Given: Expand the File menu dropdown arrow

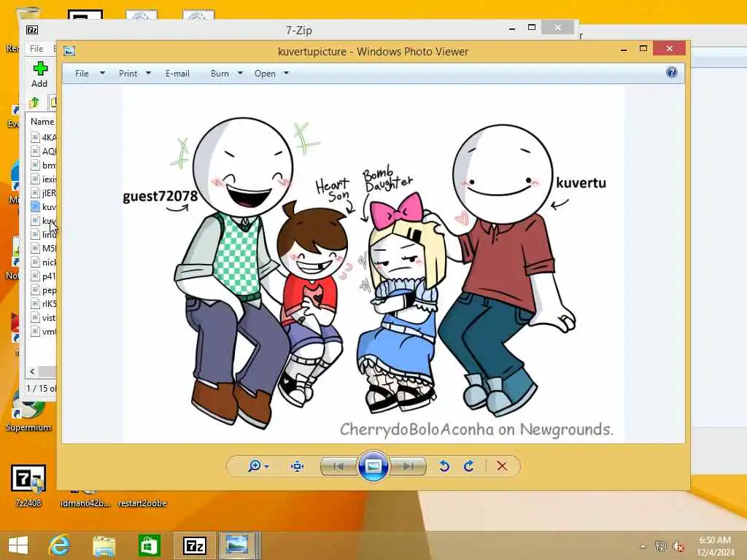Looking at the screenshot, I should pos(102,74).
